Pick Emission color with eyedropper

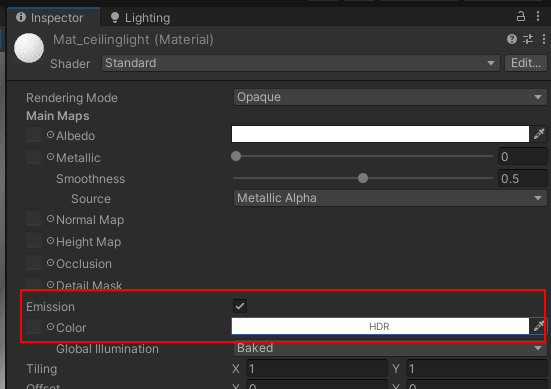[539, 326]
